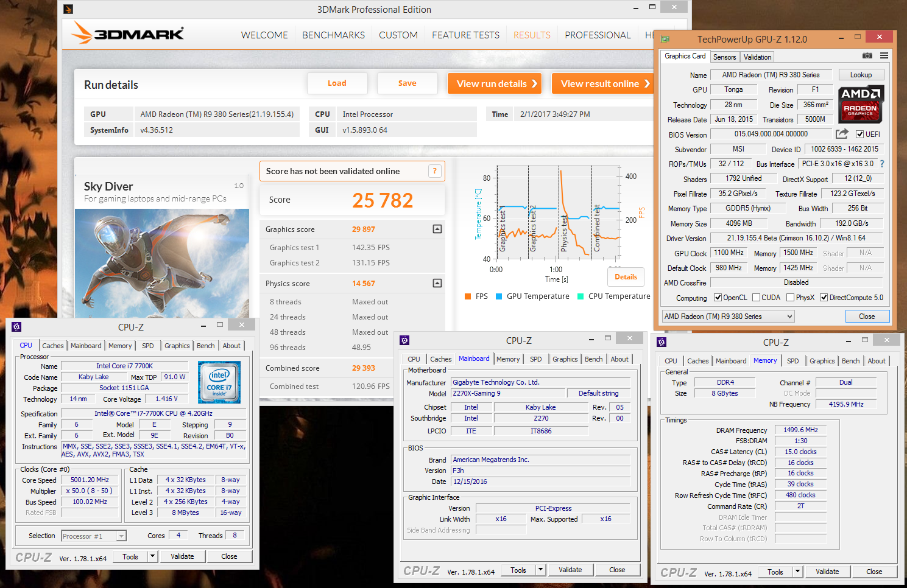Click the score value 25 782
This screenshot has height=588, width=907.
pyautogui.click(x=383, y=200)
